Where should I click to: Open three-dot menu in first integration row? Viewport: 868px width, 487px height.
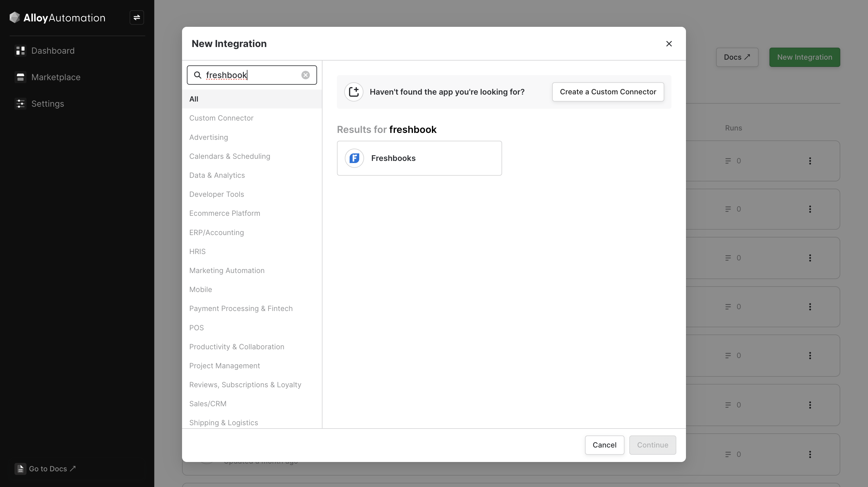coord(810,161)
